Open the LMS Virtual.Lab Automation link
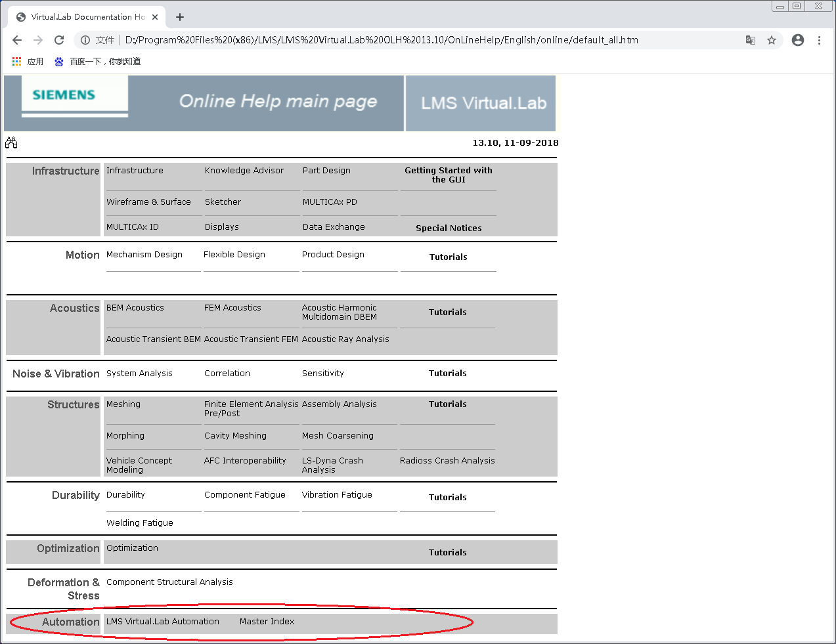This screenshot has width=836, height=644. click(x=163, y=621)
